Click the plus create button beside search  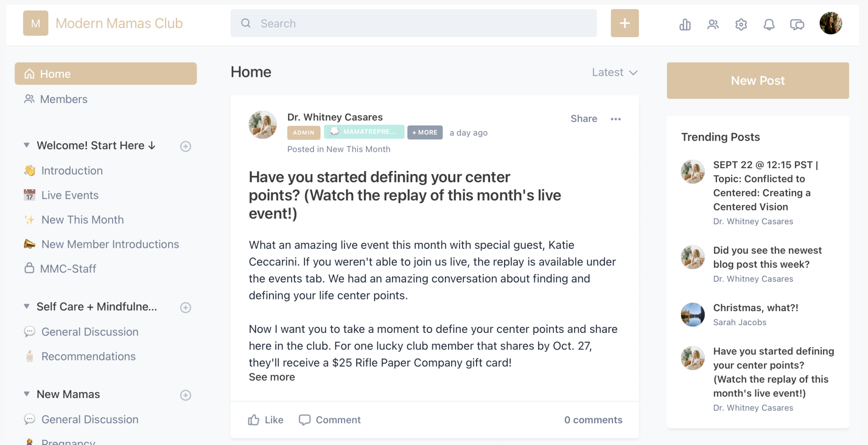click(624, 23)
